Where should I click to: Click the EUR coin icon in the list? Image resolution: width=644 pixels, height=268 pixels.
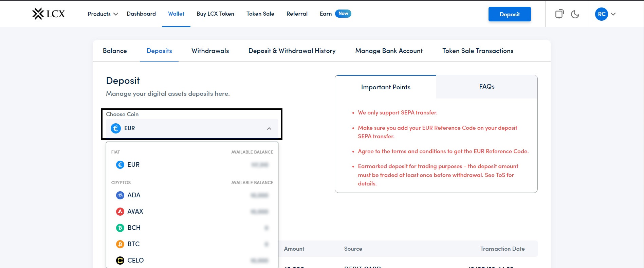coord(120,165)
